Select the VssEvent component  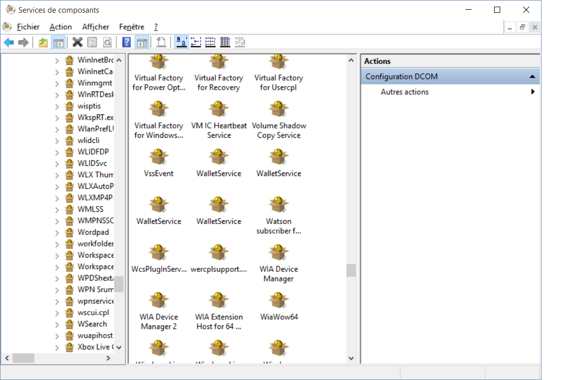[x=159, y=163]
